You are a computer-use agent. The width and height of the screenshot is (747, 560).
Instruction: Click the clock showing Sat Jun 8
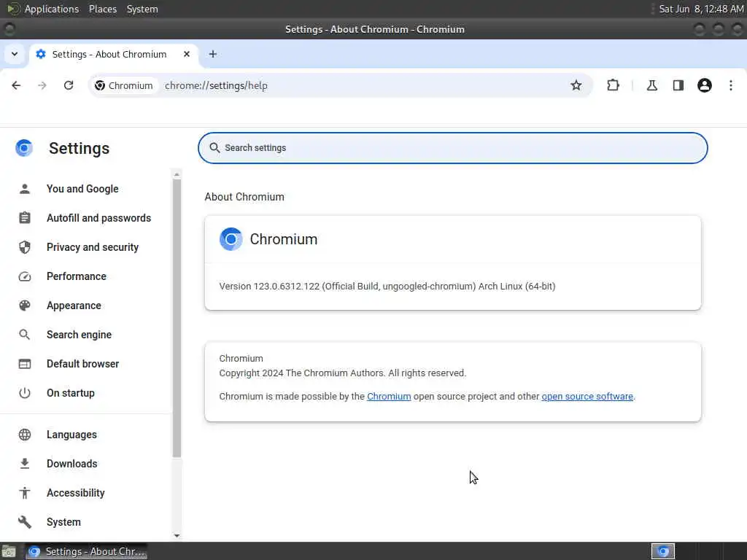[701, 9]
